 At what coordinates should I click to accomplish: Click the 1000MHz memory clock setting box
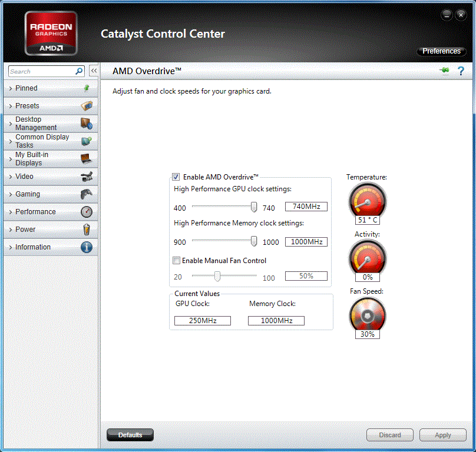tap(306, 242)
